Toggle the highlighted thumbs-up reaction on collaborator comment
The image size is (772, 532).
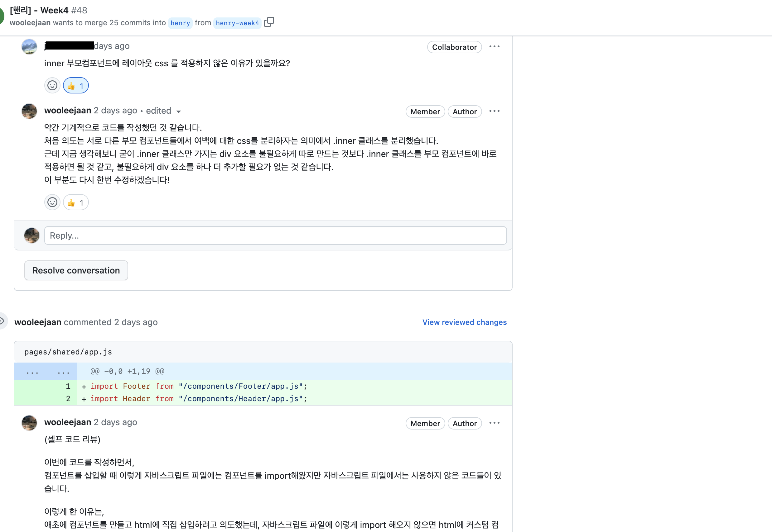[76, 86]
